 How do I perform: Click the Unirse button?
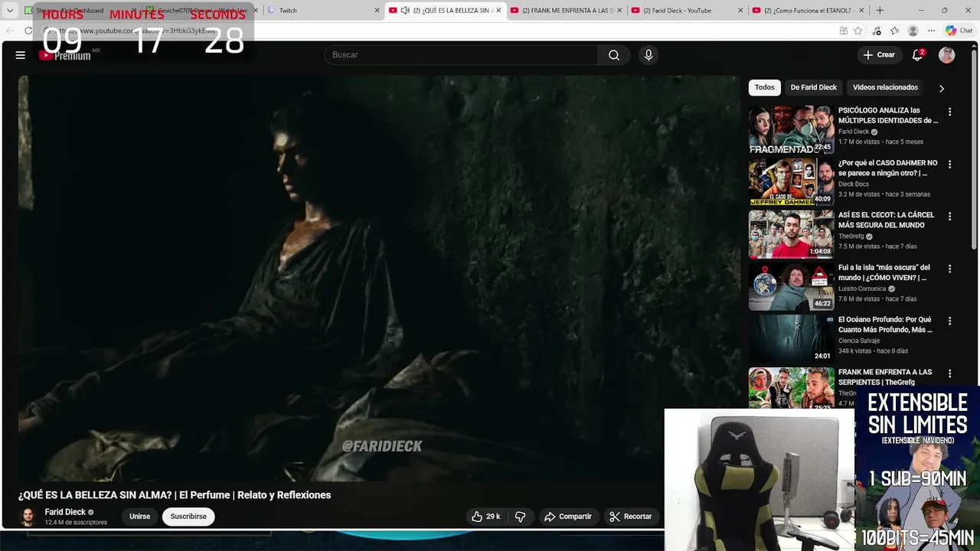pos(139,517)
